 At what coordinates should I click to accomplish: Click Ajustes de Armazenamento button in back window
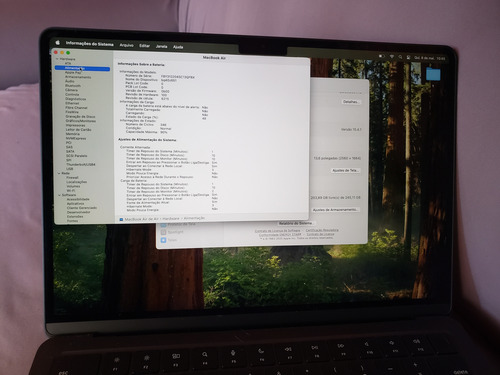tap(335, 210)
